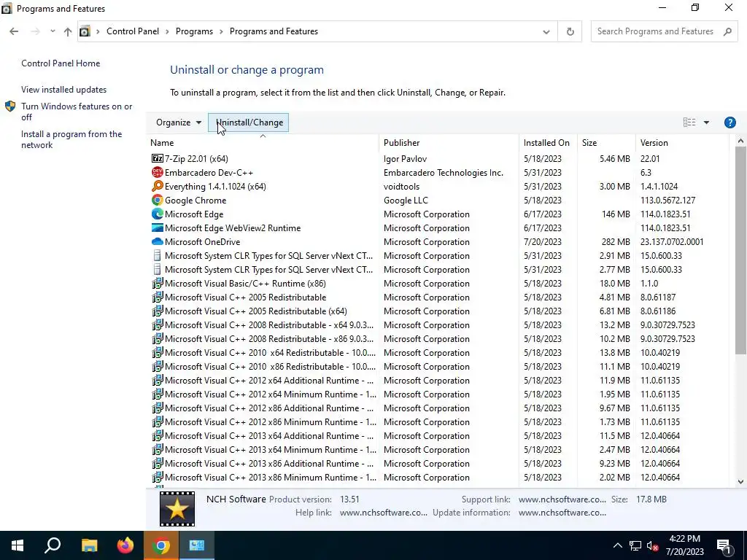Click the voidtools publisher cell

point(401,186)
